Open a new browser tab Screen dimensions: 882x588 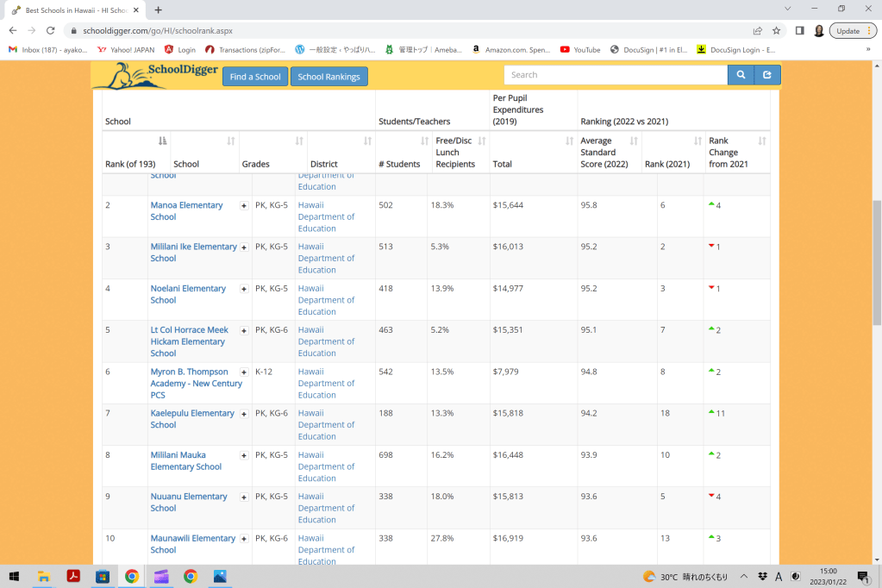[x=158, y=9]
